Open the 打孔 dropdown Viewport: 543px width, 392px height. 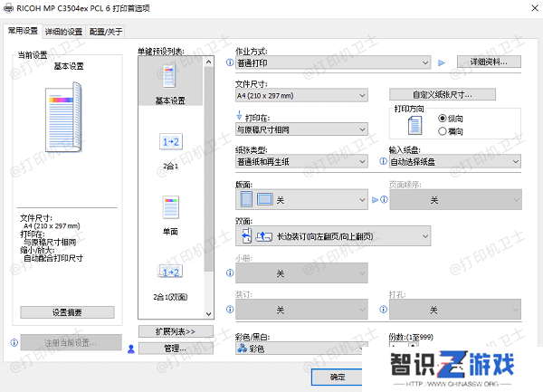455,310
